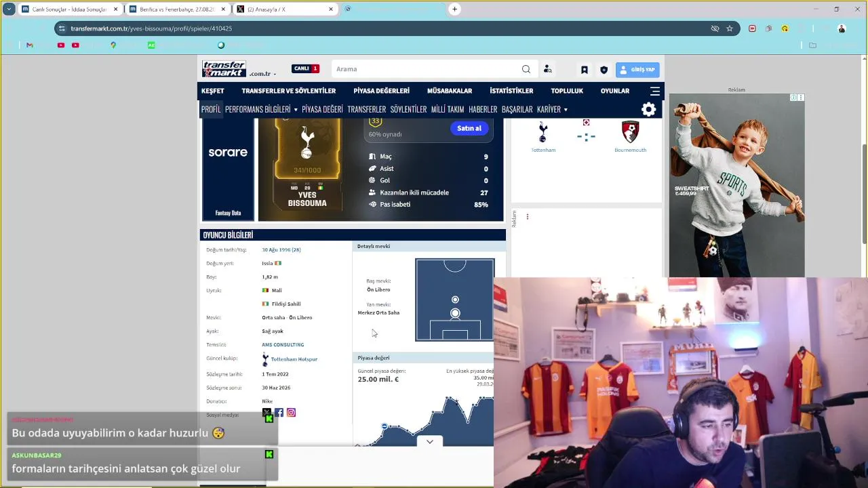This screenshot has height=488, width=868.
Task: Open the Topluluk menu
Action: (567, 91)
